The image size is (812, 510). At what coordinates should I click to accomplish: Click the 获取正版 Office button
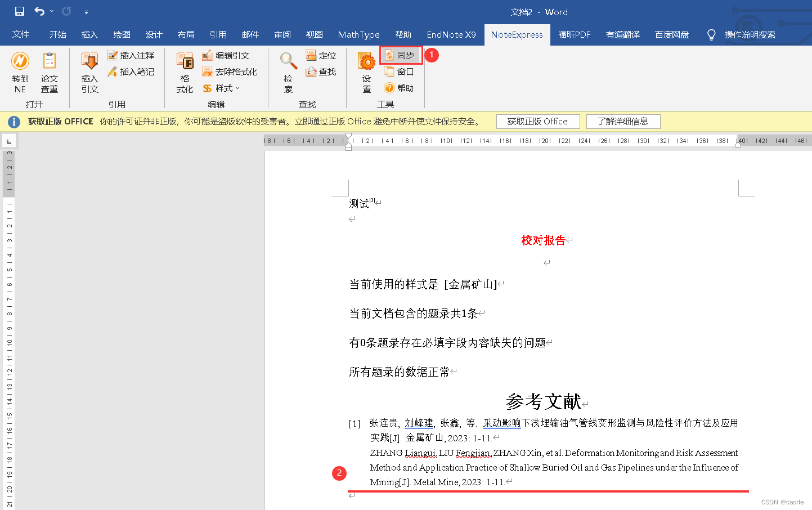(x=537, y=122)
